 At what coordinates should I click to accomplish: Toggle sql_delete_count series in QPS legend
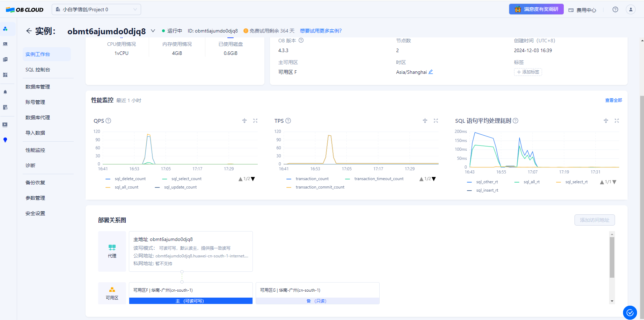point(126,179)
